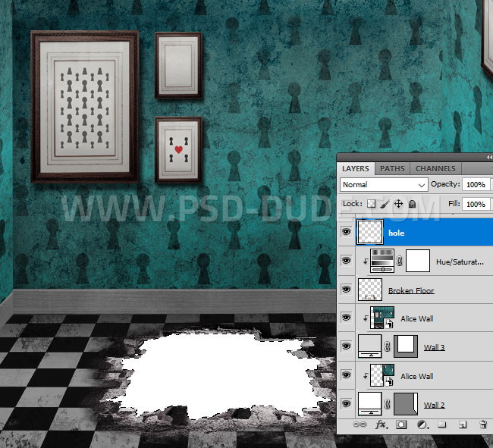Delete layer with the trash icon

tap(483, 425)
